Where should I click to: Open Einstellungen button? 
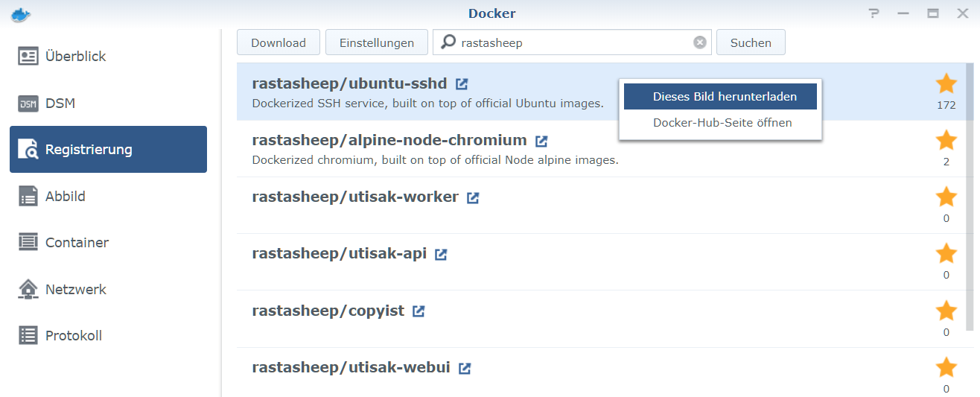tap(377, 42)
